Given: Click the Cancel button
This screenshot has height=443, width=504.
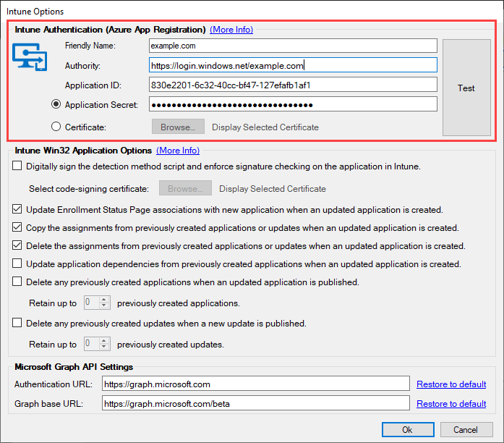Looking at the screenshot, I should tap(466, 429).
